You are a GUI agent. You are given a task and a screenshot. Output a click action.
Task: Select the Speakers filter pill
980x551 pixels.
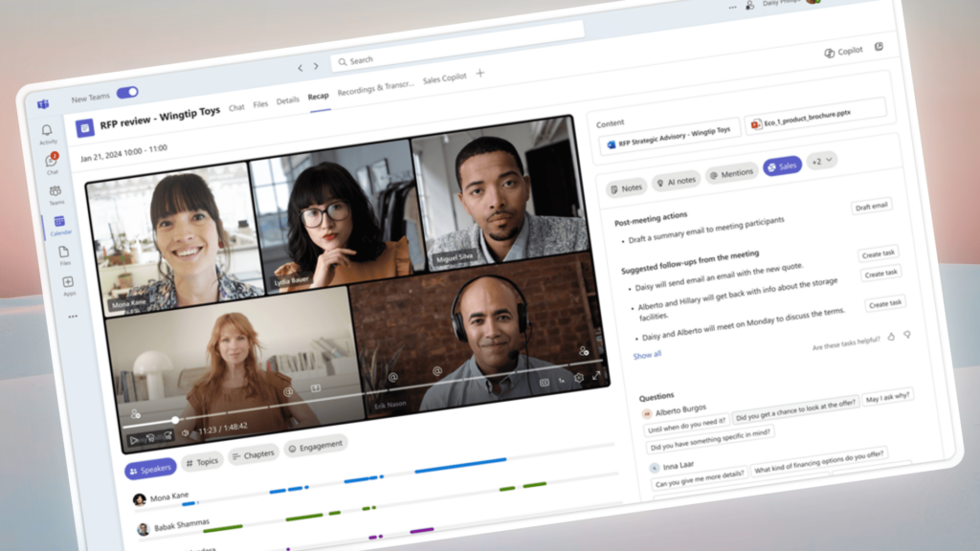point(150,469)
